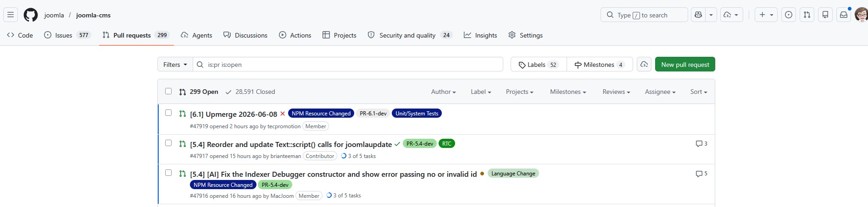Viewport: 868px width, 207px height.
Task: Open notifications inbox icon
Action: coord(844,15)
